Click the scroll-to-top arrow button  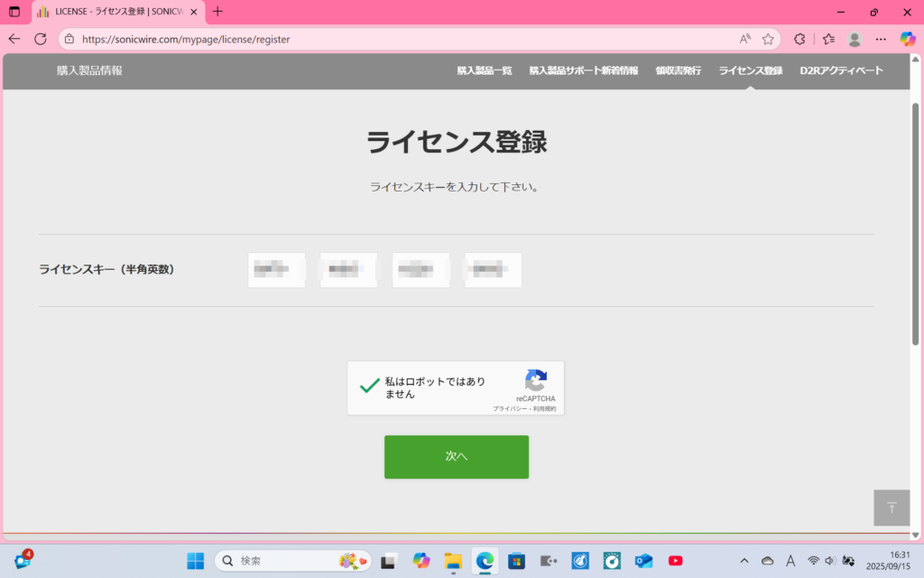coord(892,508)
